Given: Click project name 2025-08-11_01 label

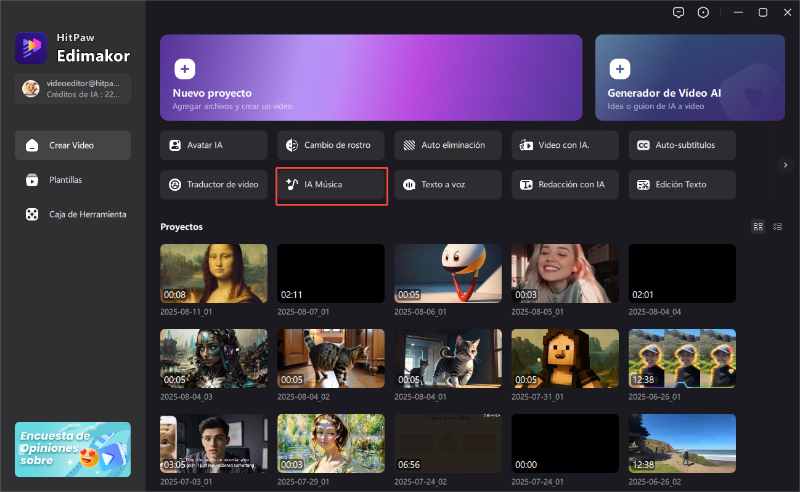Looking at the screenshot, I should click(186, 312).
